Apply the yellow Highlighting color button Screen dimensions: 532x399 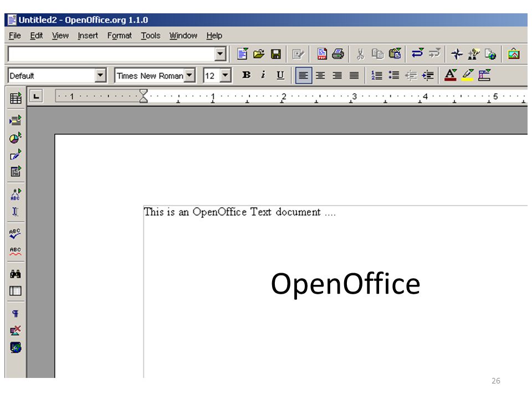[x=468, y=75]
